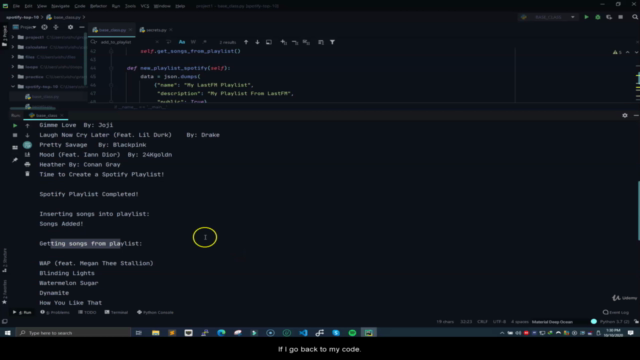Expand the calculator folder
This screenshot has width=640, height=360.
[13, 47]
